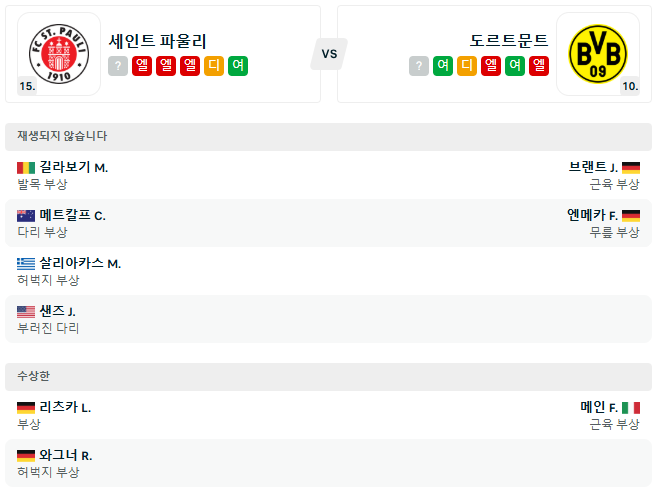Open the Italy flag beside 메인 F.
This screenshot has height=488, width=658.
coord(631,408)
